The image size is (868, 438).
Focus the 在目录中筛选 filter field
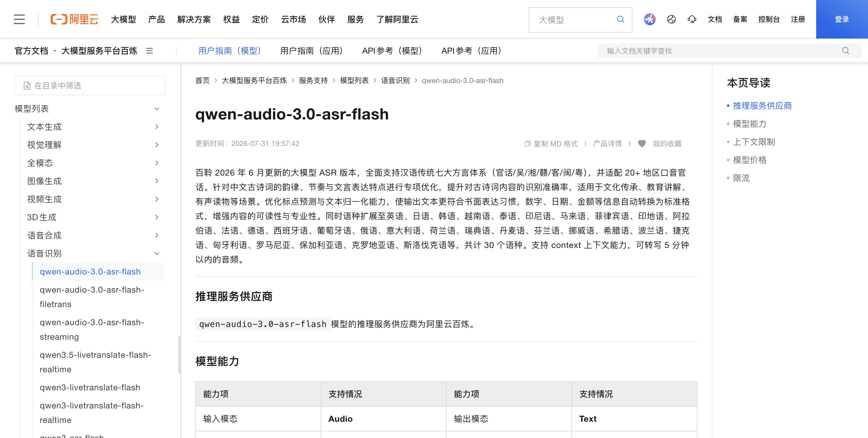point(90,86)
